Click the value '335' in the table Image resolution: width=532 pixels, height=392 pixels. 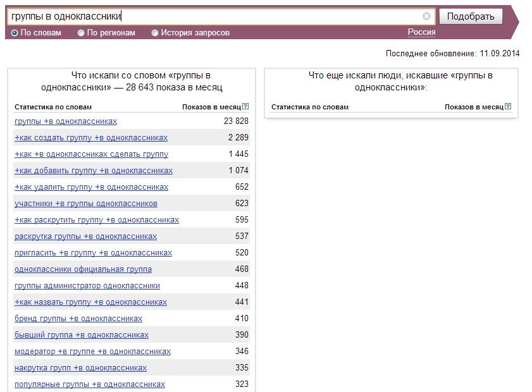coord(242,367)
